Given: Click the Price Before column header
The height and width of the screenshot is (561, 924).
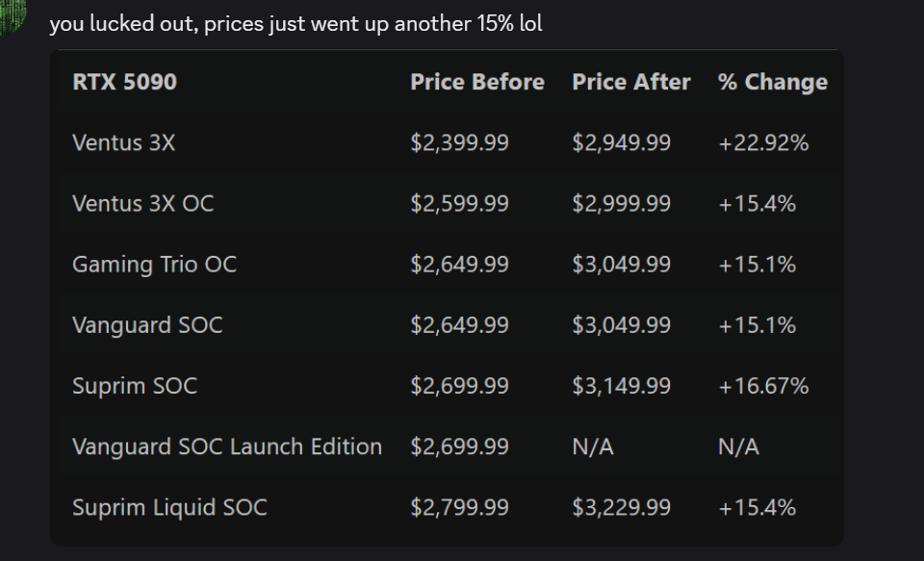Looking at the screenshot, I should click(476, 83).
